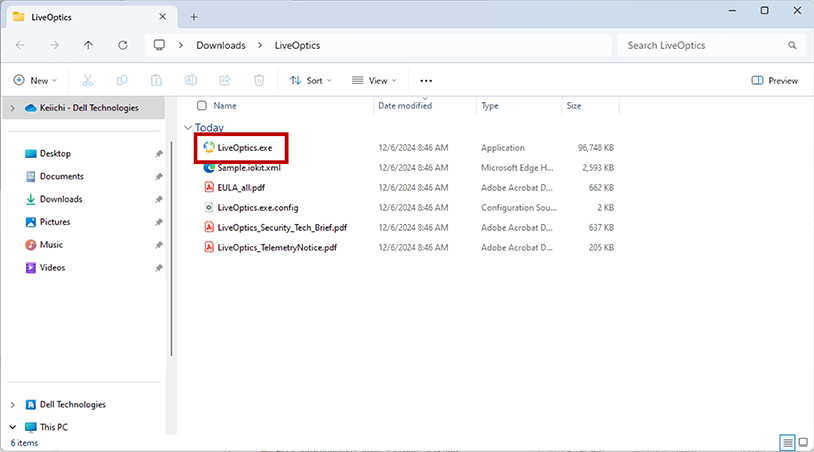Click the Search LiveOptics field
This screenshot has width=814, height=452.
coord(705,45)
